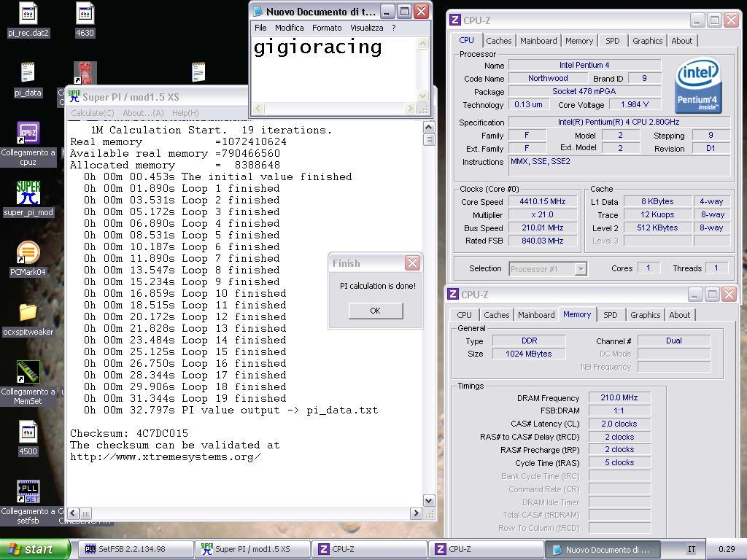Click the notepad title bar icon
This screenshot has width=747, height=560.
point(258,12)
